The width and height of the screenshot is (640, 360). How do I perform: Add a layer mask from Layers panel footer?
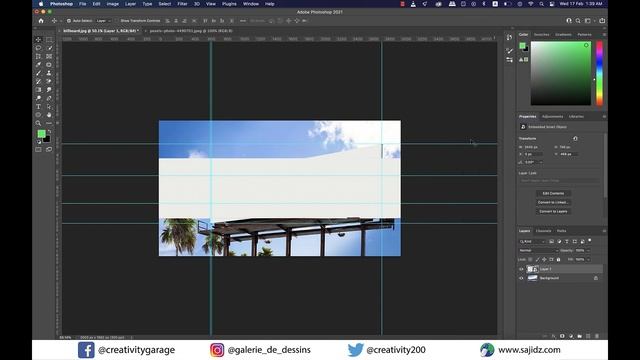tap(562, 336)
